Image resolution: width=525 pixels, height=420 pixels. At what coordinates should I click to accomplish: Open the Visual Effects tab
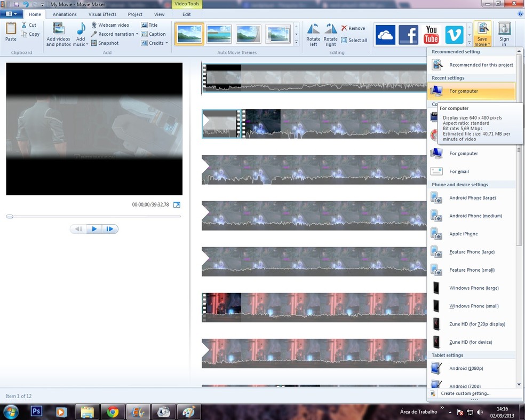point(103,14)
